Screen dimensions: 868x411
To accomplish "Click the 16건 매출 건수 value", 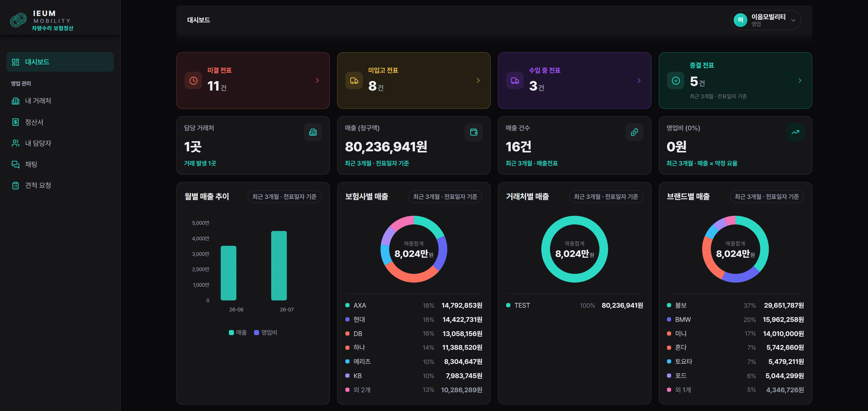I will [x=519, y=147].
